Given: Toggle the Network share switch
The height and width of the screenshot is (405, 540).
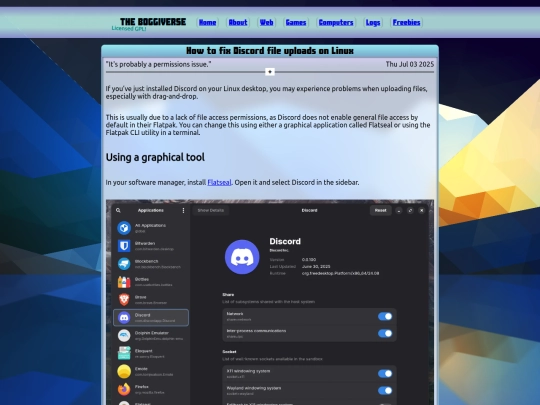Looking at the screenshot, I should [x=385, y=316].
